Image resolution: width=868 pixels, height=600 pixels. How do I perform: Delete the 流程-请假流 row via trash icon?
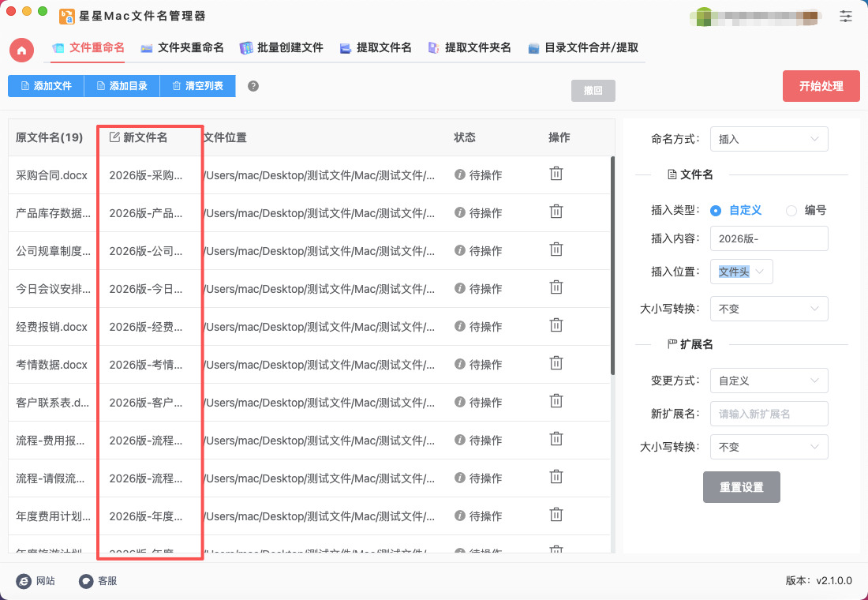click(x=556, y=477)
